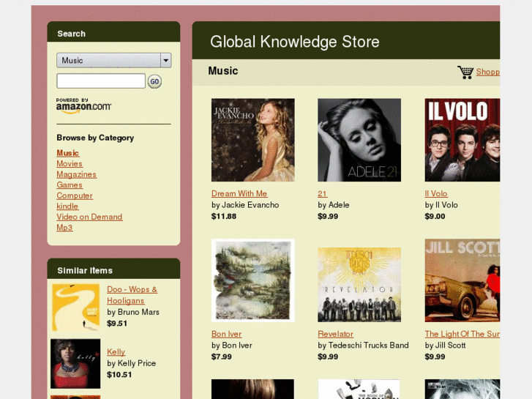
Task: Select the by Bruno Mars text
Action: [133, 312]
